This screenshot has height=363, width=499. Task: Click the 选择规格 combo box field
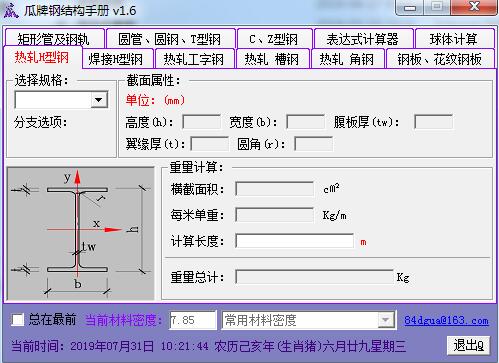click(61, 100)
